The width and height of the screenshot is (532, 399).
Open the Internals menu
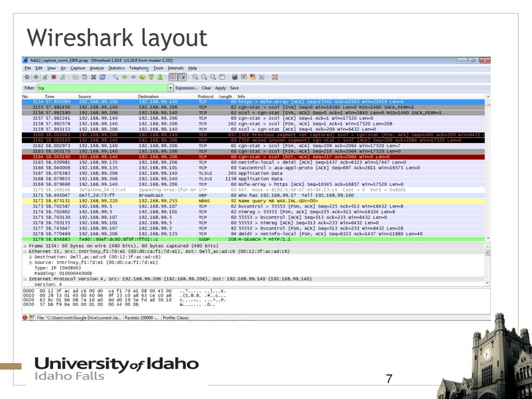(x=175, y=68)
